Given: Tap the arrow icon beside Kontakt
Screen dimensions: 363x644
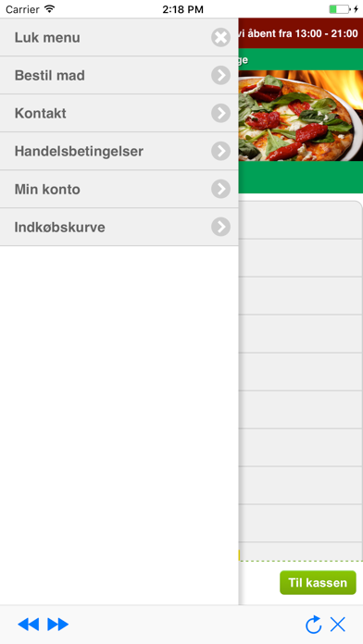Looking at the screenshot, I should [220, 114].
